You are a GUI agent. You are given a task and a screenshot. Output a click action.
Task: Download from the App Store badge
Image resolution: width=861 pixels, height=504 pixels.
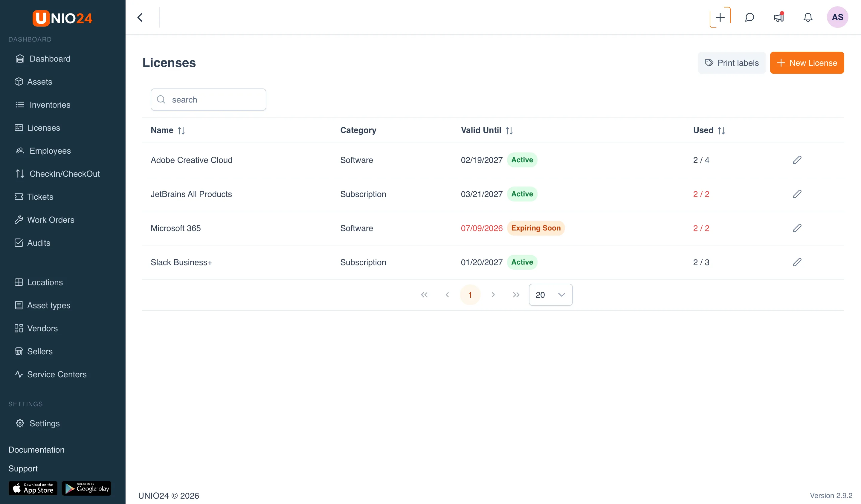click(x=33, y=488)
